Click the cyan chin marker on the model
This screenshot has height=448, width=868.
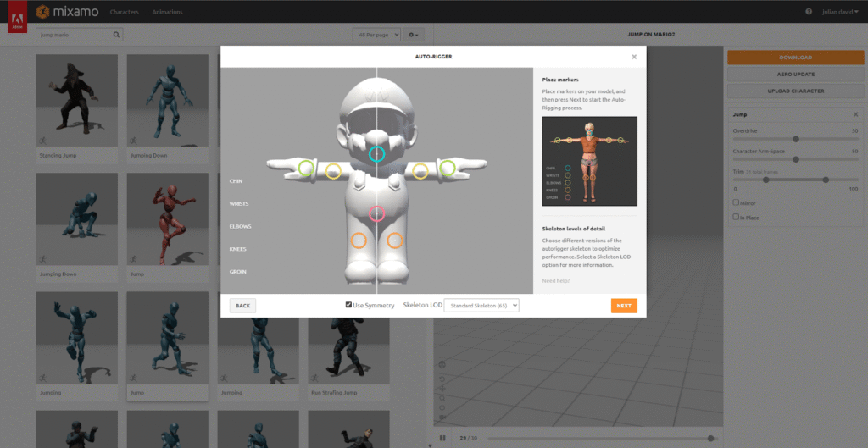click(377, 154)
